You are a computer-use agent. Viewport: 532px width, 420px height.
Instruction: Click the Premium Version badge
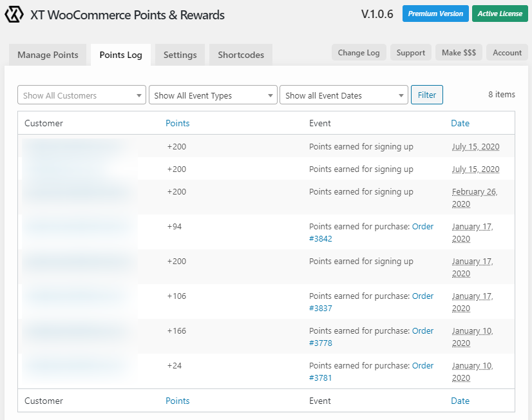[435, 14]
